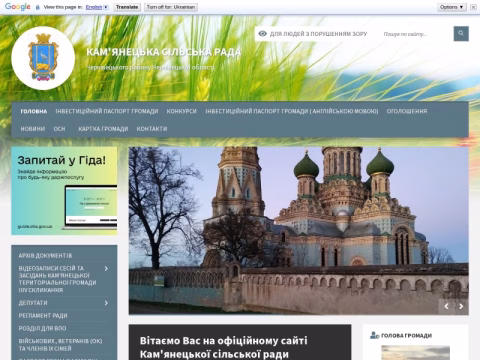Image resolution: width=480 pixels, height=360 pixels.
Task: Click the church photo in slider
Action: tap(299, 231)
